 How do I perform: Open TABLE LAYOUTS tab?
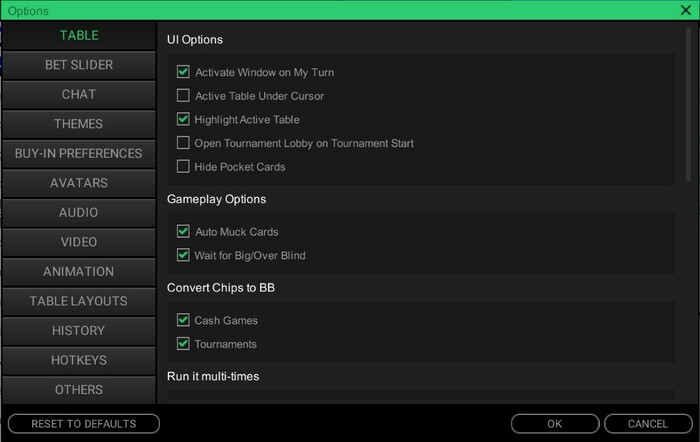[79, 301]
